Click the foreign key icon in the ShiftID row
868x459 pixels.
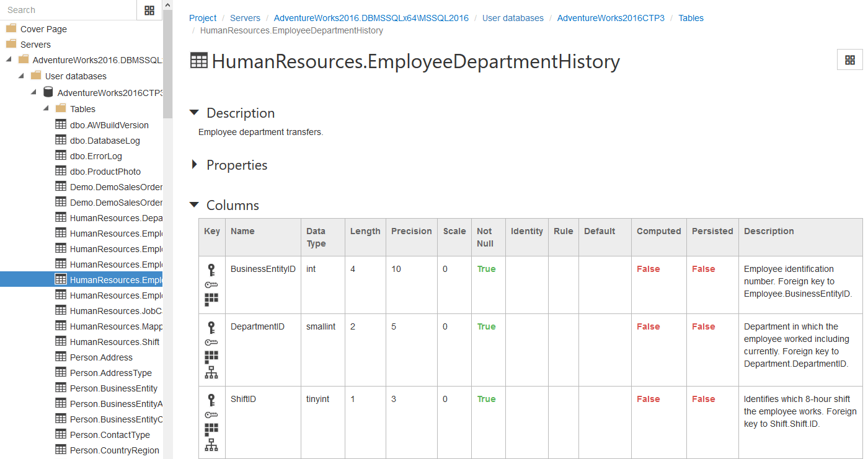tap(211, 415)
